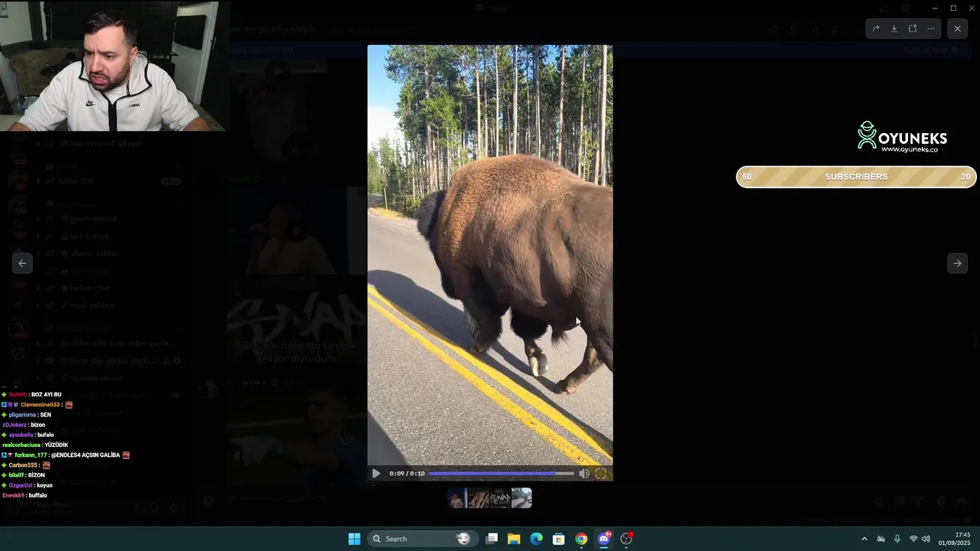Minimize the Discord window
Viewport: 980px width, 551px height.
(935, 8)
